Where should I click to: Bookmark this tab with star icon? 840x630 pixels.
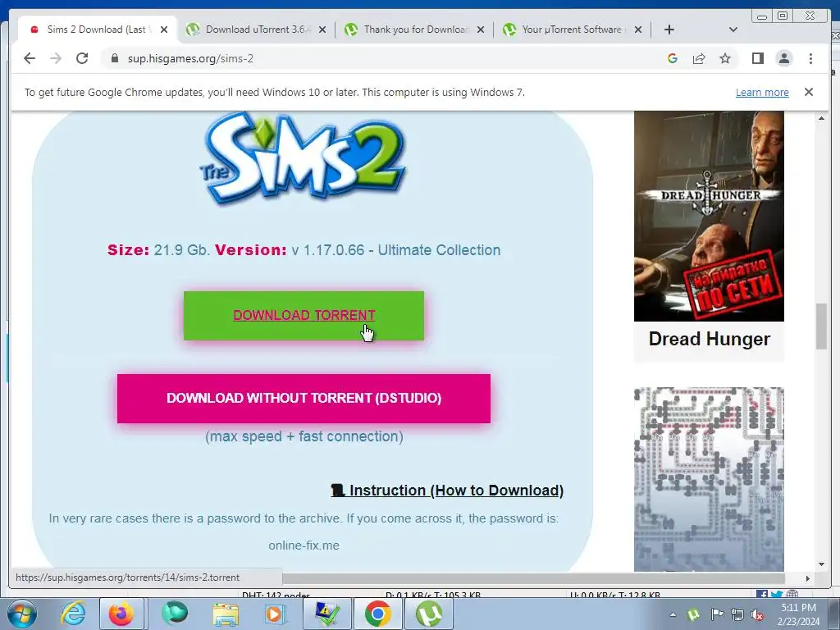tap(725, 58)
